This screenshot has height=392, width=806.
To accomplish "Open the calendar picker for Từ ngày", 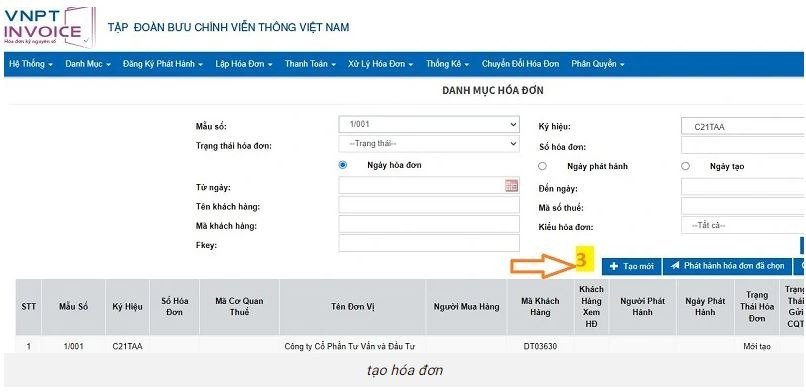I will click(511, 186).
